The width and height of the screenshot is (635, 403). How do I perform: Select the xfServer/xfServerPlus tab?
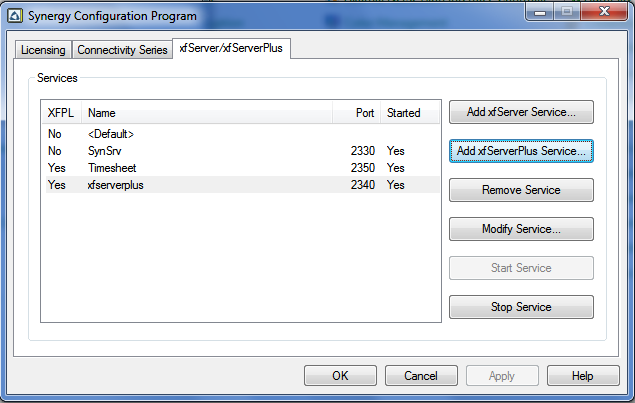point(231,48)
